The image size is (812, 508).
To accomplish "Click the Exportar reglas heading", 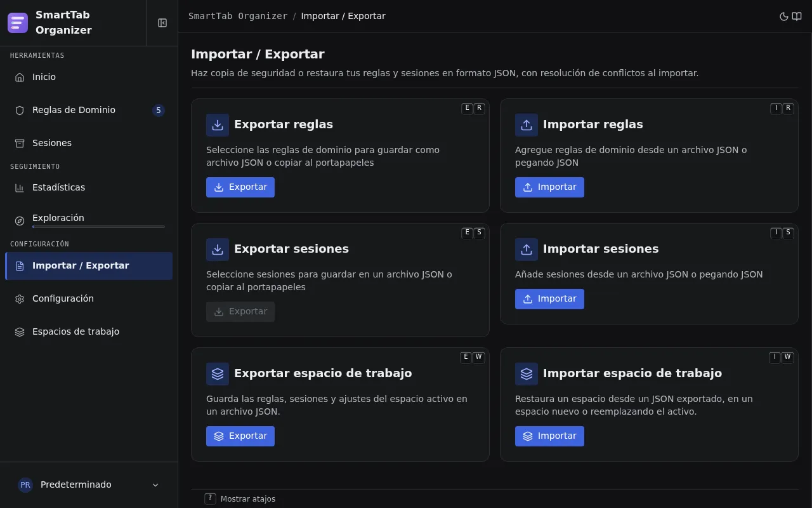I will pyautogui.click(x=284, y=124).
